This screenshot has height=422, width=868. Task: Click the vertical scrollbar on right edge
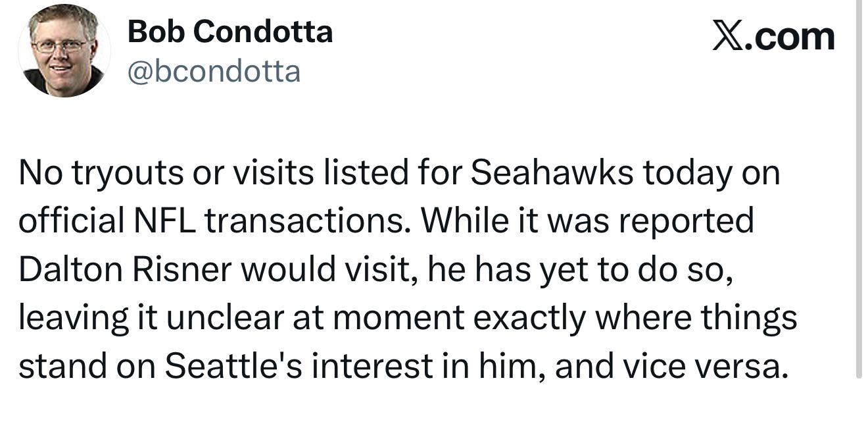(x=859, y=190)
